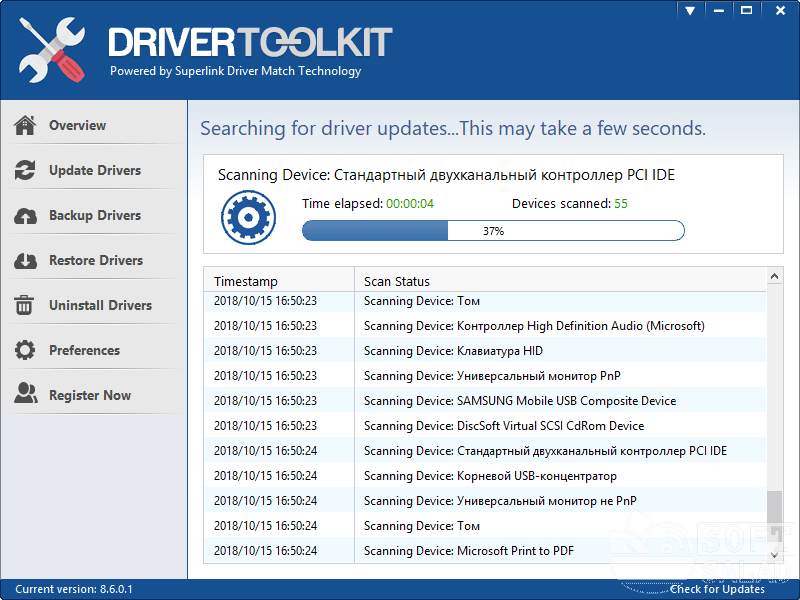Open the Backup Drivers page
Image resolution: width=800 pixels, height=600 pixels.
click(x=94, y=215)
